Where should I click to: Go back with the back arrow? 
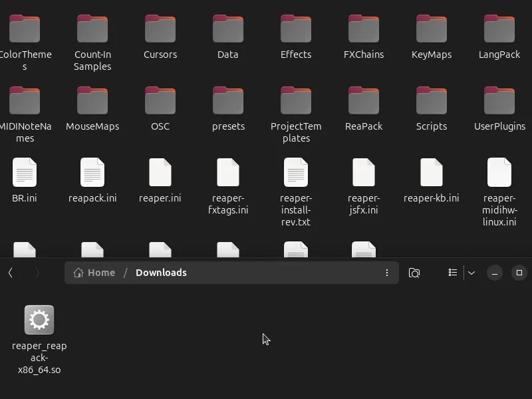click(11, 273)
